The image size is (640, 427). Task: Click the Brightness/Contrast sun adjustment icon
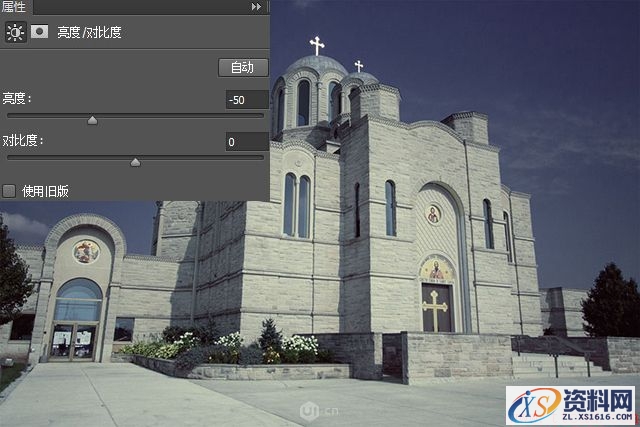15,32
